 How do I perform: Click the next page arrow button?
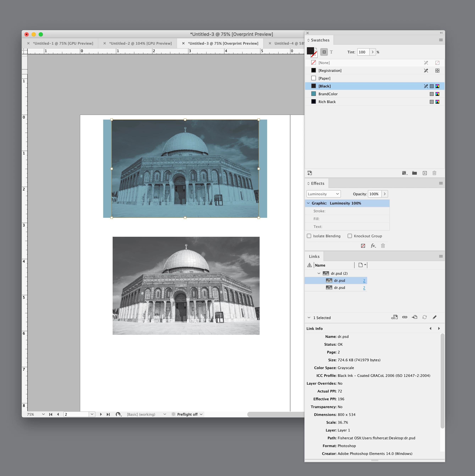pyautogui.click(x=101, y=414)
